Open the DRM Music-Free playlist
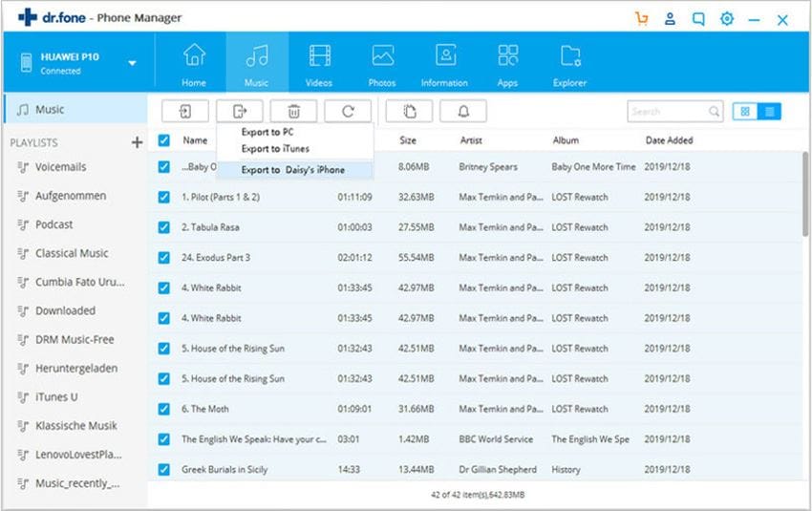The image size is (812, 511). pos(75,340)
